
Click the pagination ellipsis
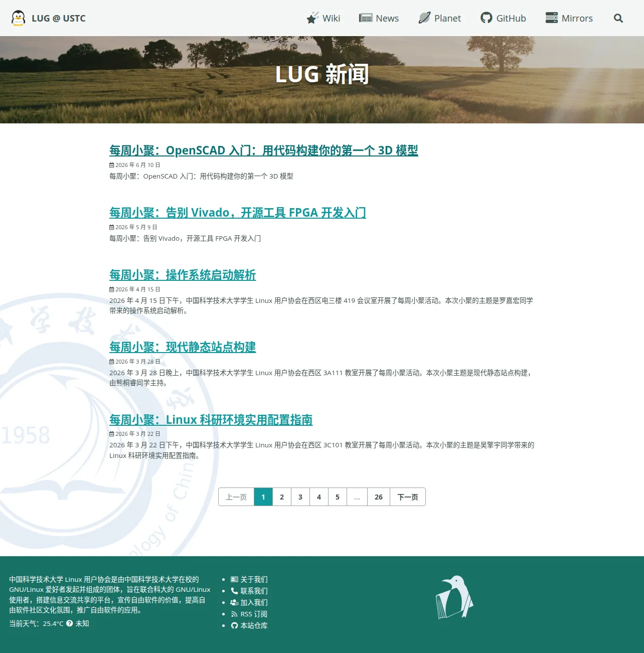(357, 497)
